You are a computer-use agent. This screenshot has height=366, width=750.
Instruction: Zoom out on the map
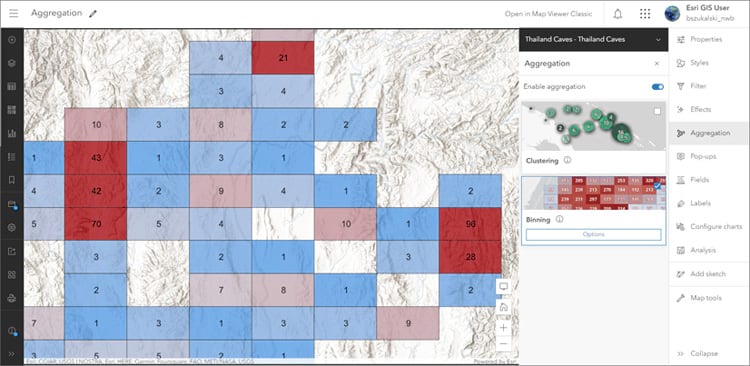(504, 344)
